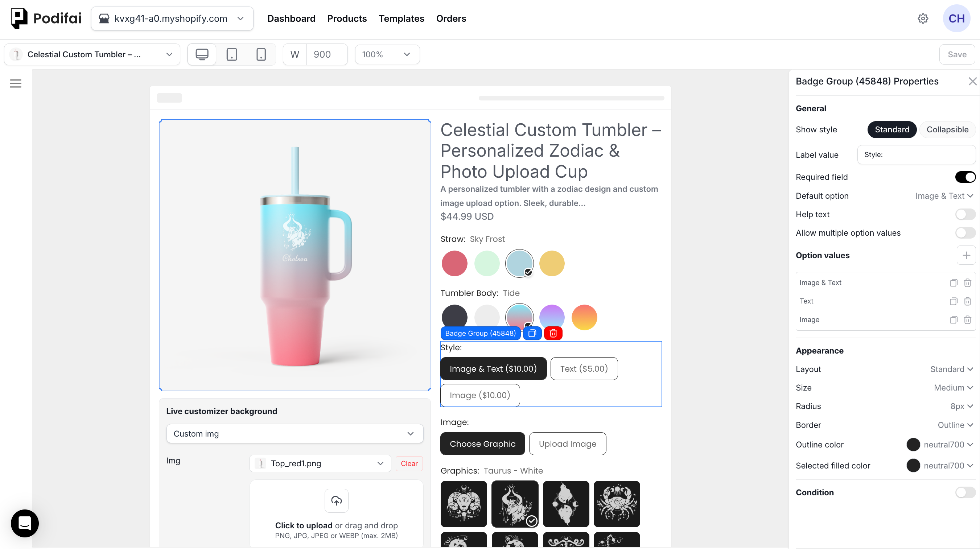Add a new option value
This screenshot has width=980, height=549.
(966, 255)
